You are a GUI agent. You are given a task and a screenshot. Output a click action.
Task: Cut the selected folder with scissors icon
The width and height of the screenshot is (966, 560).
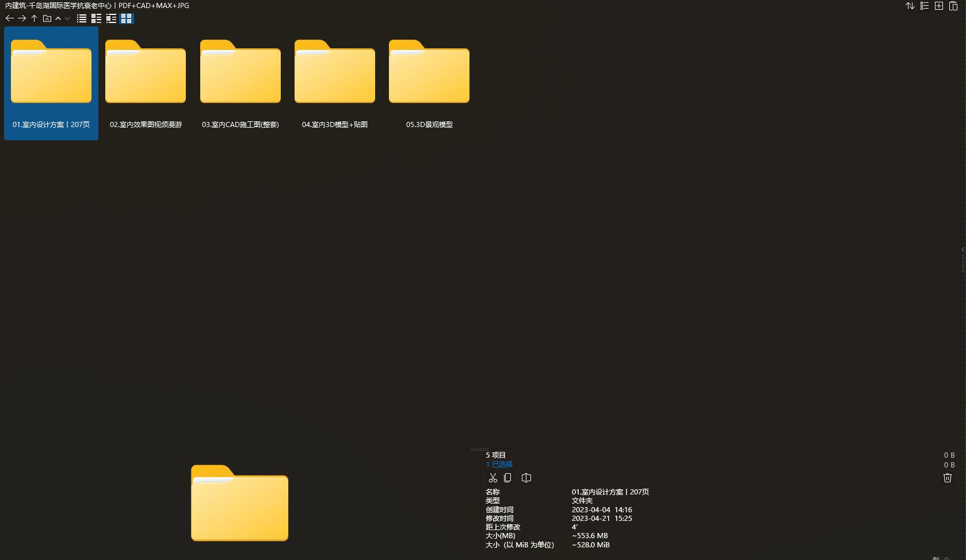click(492, 478)
